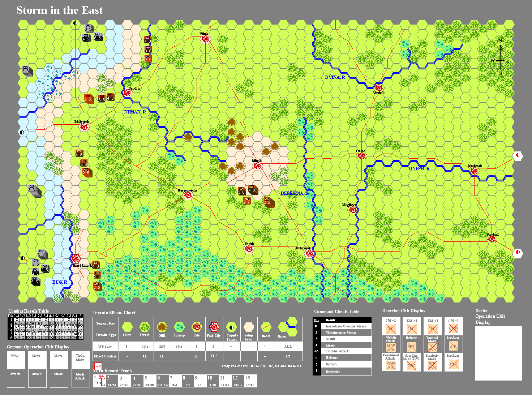Screen dimensions: 532x395
Task: Click the NEMAN. R river label
Action: (135, 112)
